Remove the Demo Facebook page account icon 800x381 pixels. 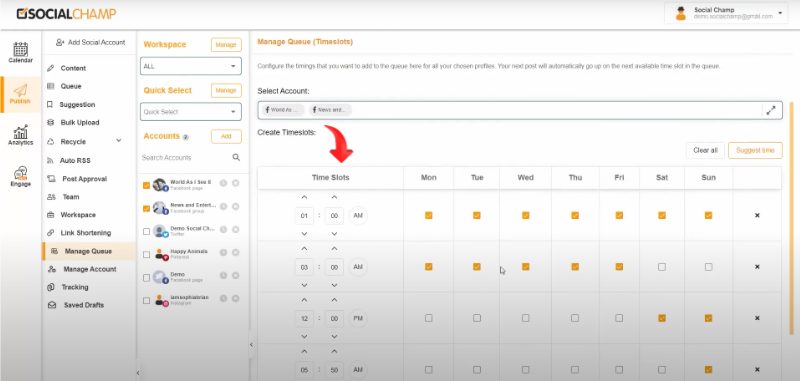click(x=235, y=275)
